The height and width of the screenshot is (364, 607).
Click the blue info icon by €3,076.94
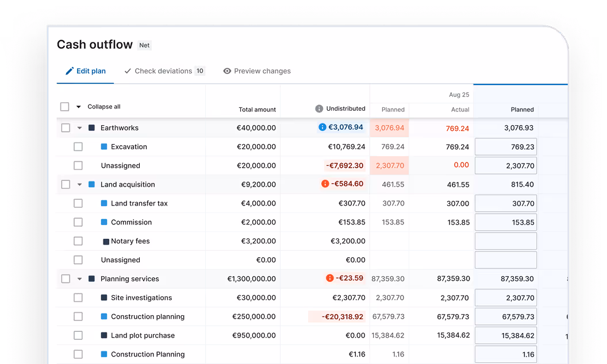pos(322,127)
